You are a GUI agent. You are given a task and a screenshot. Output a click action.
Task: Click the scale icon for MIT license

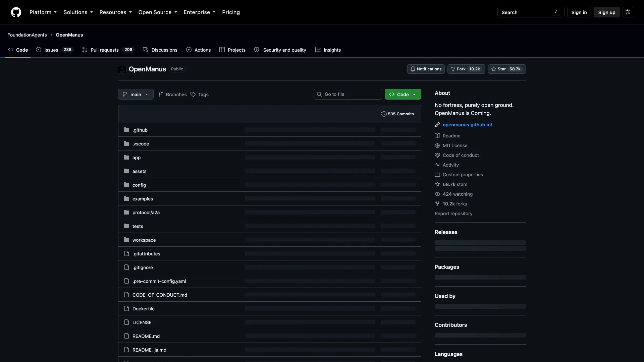[x=437, y=145]
